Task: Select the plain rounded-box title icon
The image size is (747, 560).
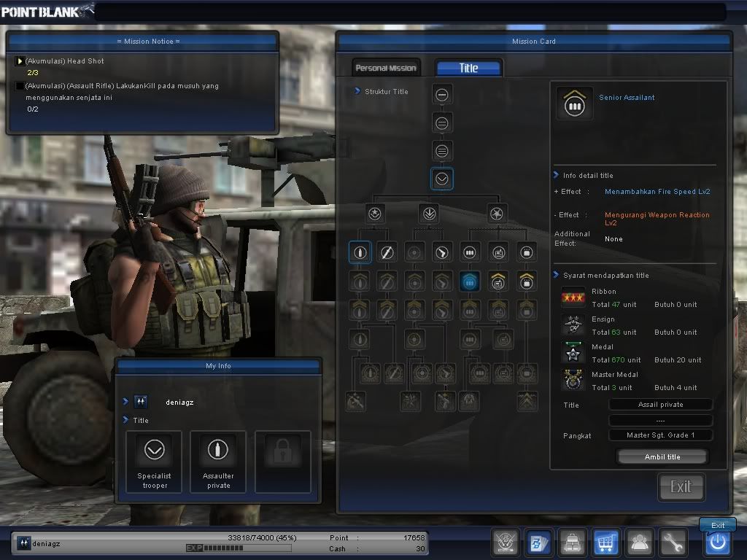Action: [527, 252]
